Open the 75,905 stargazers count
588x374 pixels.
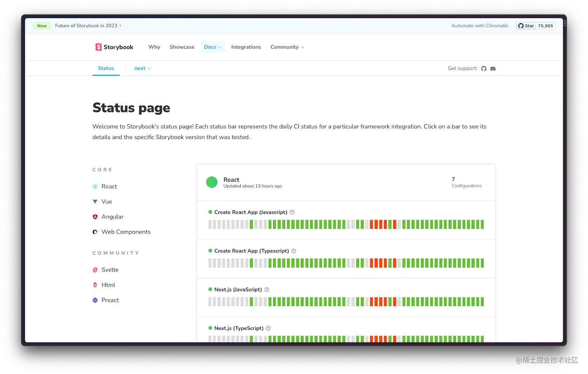tap(546, 26)
